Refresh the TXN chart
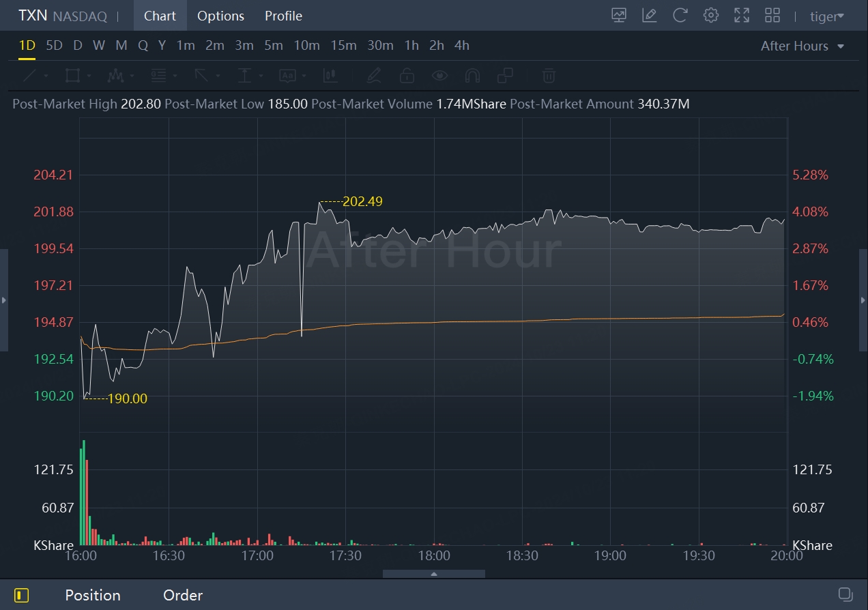 680,16
